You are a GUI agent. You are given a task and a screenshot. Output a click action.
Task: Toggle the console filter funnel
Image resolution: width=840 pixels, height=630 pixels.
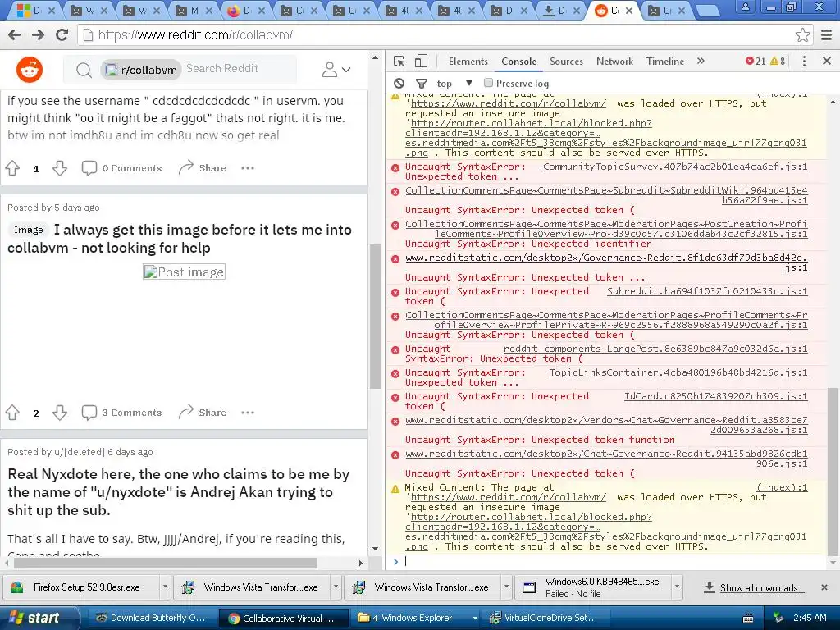(x=422, y=84)
